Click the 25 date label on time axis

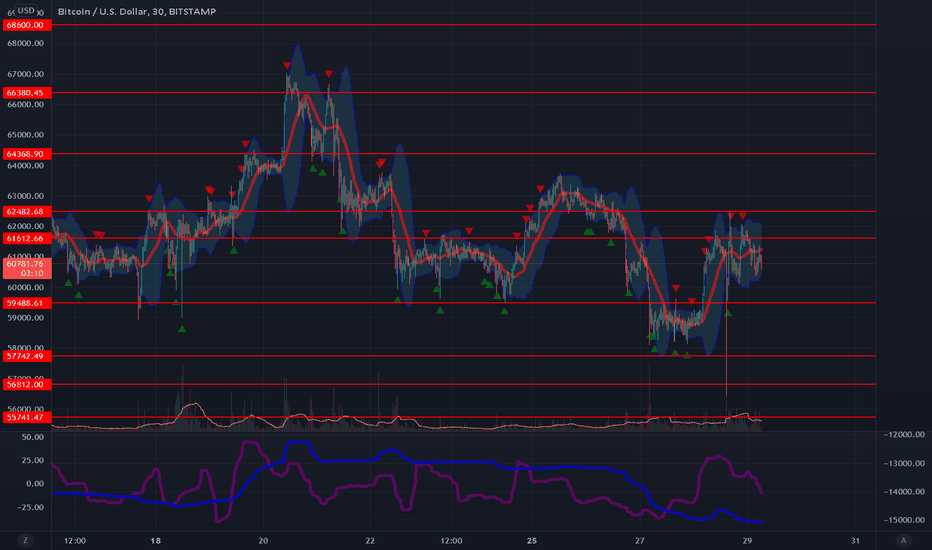532,540
